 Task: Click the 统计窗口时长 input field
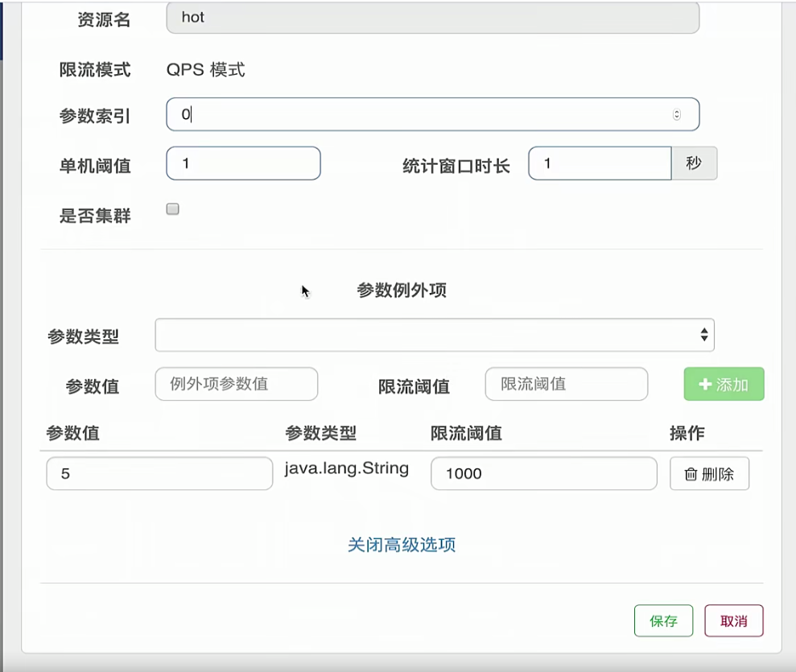coord(600,163)
